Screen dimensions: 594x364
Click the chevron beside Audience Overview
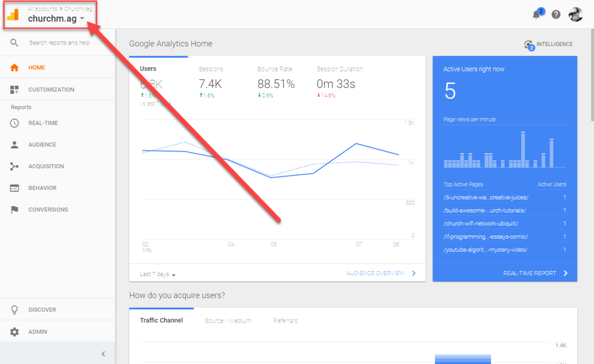(414, 273)
